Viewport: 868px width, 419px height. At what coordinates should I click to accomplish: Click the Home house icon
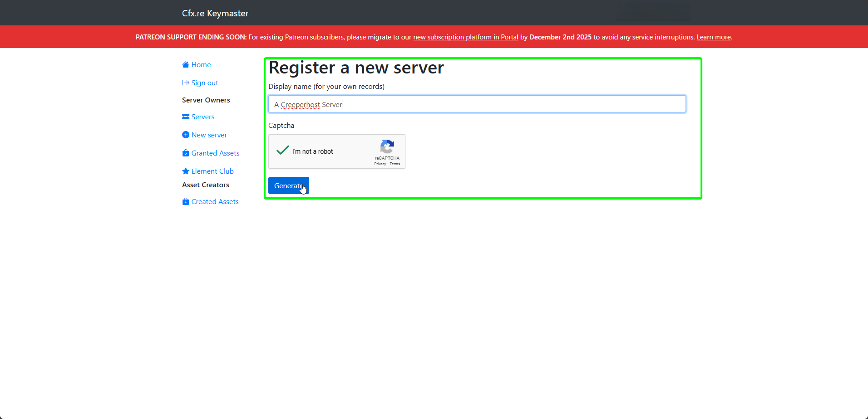[x=186, y=64]
